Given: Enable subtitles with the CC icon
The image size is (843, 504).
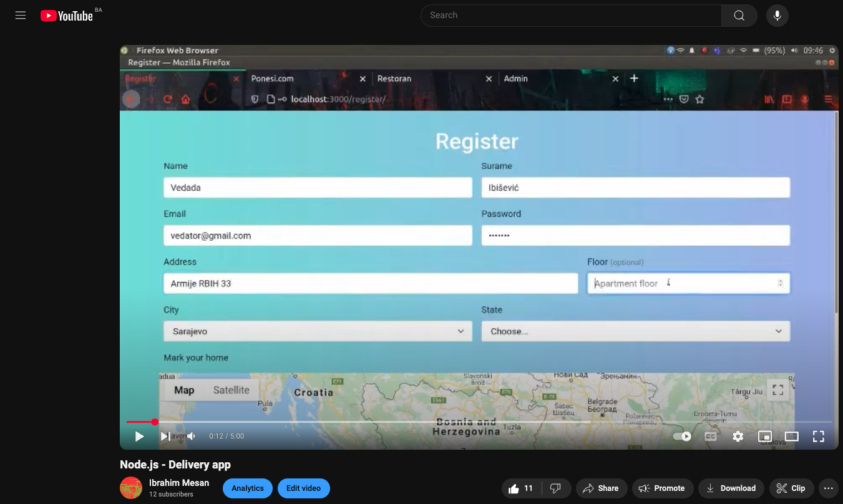Looking at the screenshot, I should (x=710, y=436).
